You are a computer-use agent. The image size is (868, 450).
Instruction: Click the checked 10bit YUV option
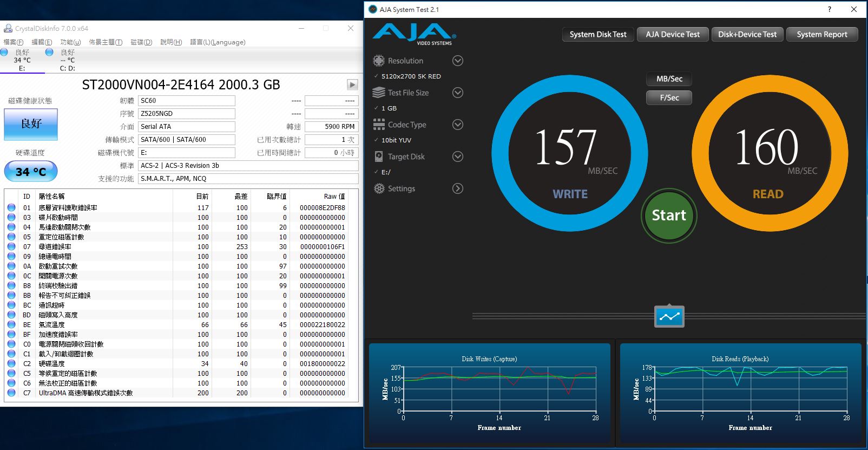tap(392, 140)
